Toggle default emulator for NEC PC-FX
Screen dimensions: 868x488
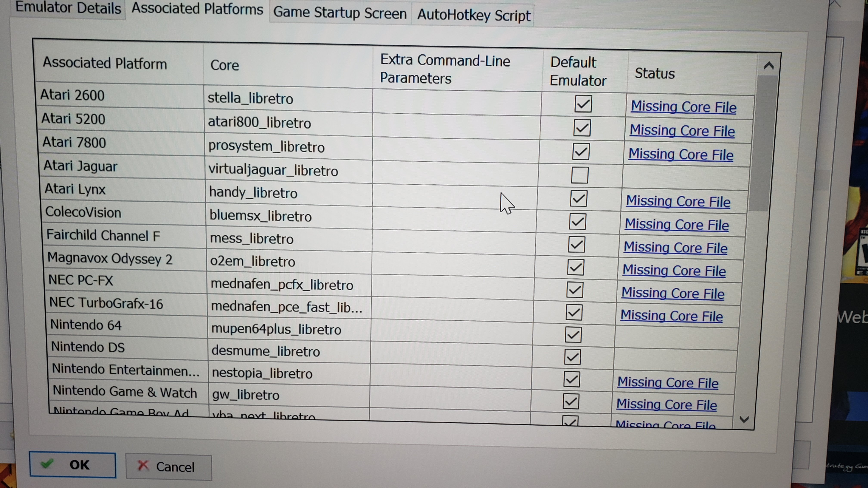pos(575,290)
